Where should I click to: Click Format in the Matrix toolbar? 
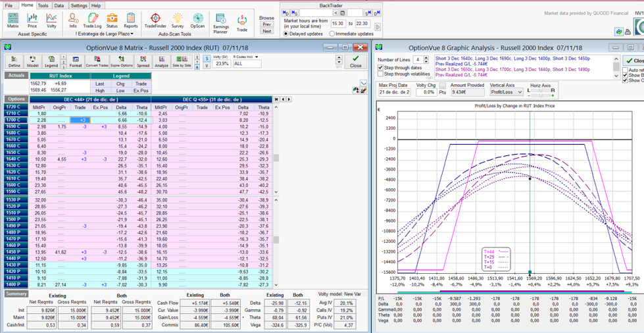tap(76, 62)
